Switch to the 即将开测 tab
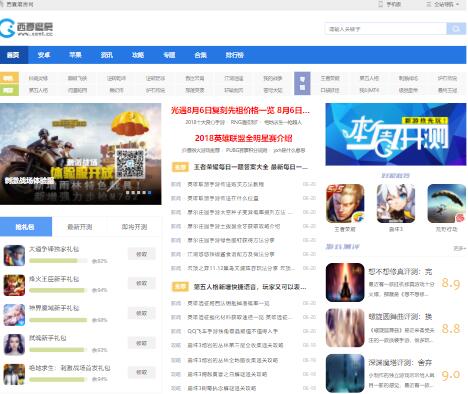Screen dimensions: 468x394 coord(134,227)
